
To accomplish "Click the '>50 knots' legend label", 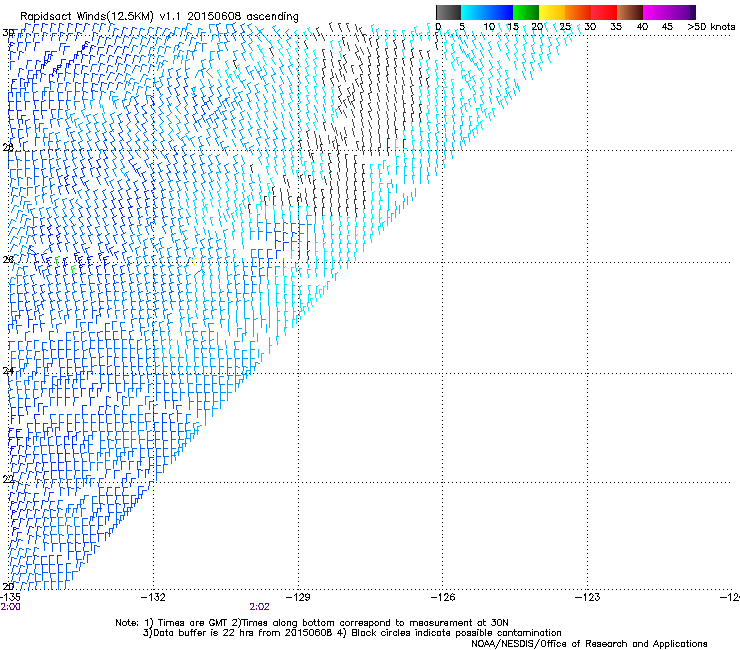I will click(711, 27).
